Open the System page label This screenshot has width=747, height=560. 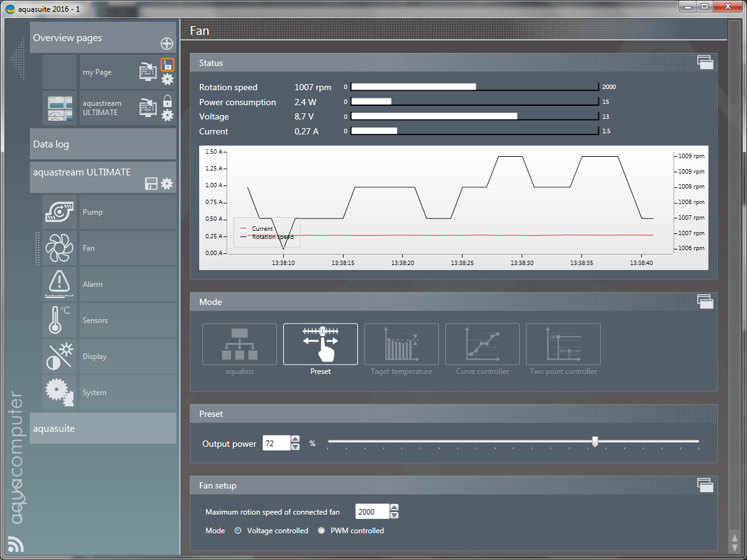(x=95, y=393)
